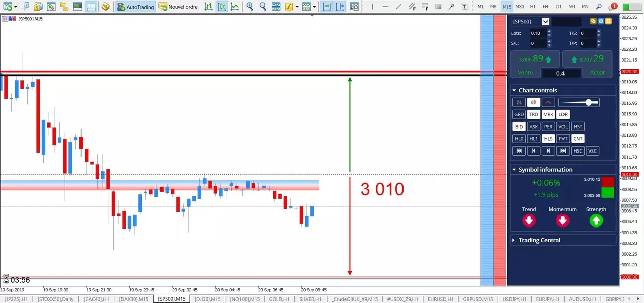The width and height of the screenshot is (644, 303).
Task: Click the Vente sell button
Action: click(525, 73)
